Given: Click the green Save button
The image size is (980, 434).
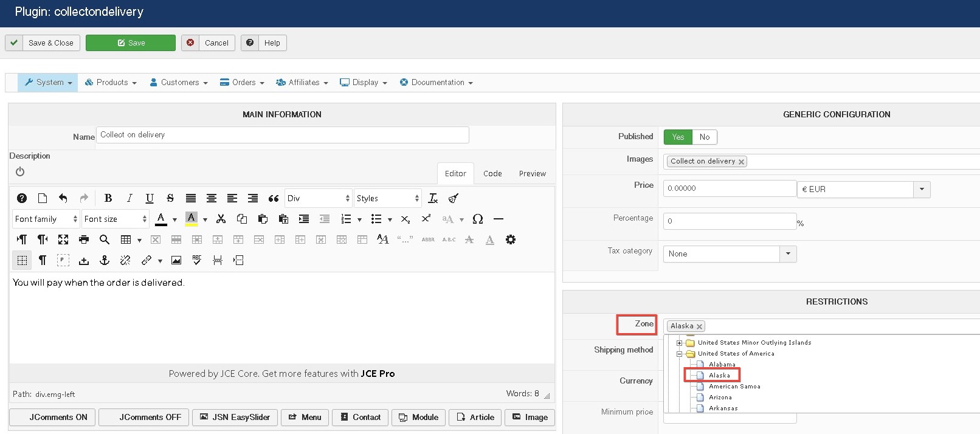Looking at the screenshot, I should click(x=131, y=43).
